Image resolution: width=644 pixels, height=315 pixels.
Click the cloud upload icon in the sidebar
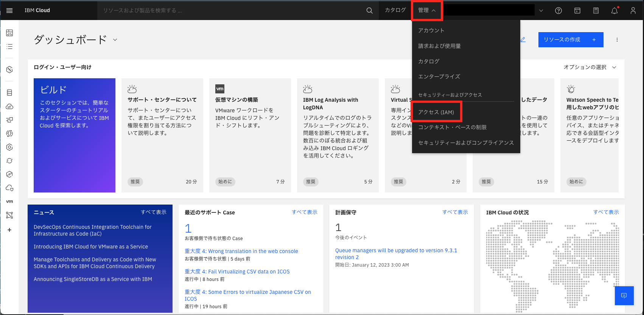pyautogui.click(x=9, y=106)
